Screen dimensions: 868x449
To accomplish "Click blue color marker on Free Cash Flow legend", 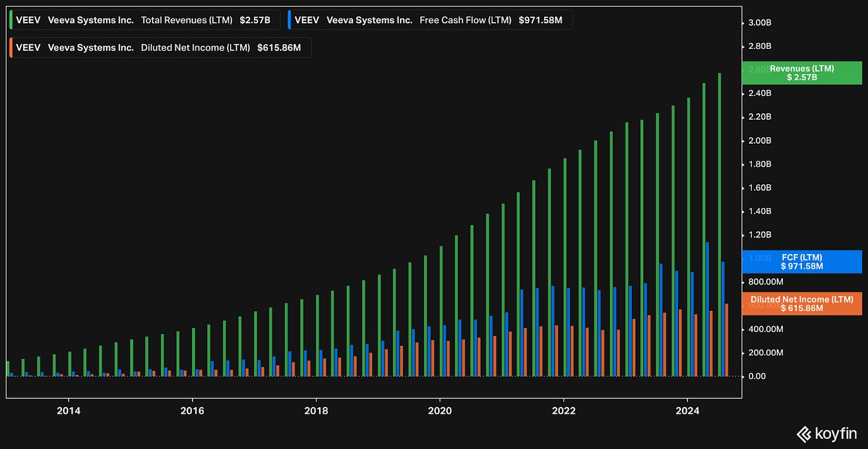I will (289, 20).
